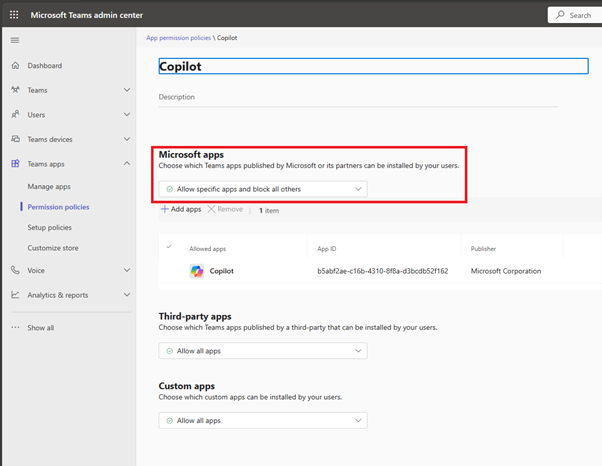Click the Teams devices icon

click(15, 139)
